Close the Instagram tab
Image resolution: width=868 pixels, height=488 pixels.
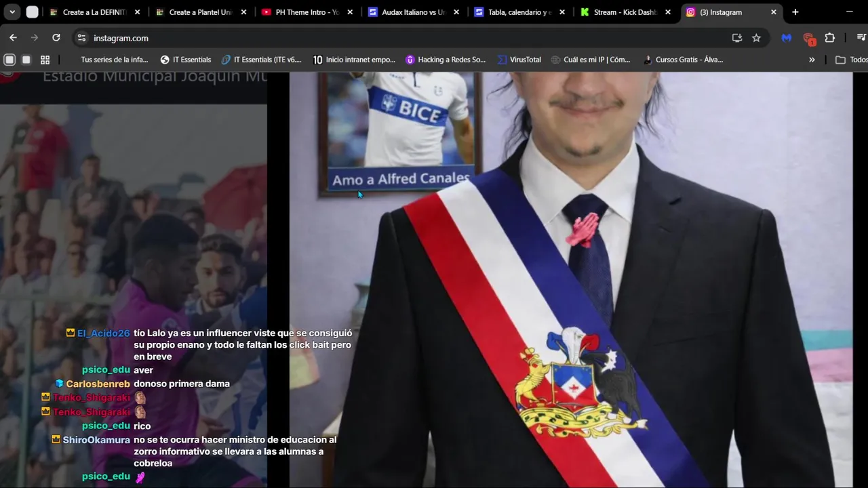click(774, 12)
